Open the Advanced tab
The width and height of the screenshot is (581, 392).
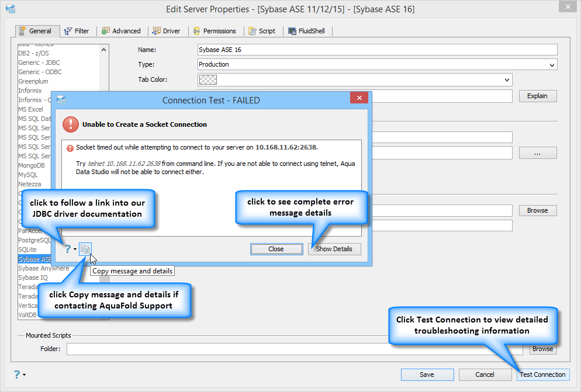[x=122, y=31]
